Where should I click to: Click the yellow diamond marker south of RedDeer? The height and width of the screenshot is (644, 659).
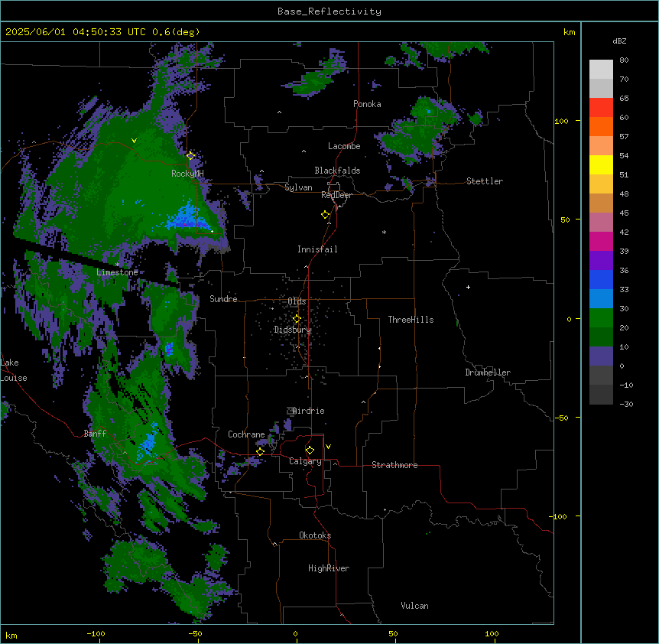point(325,215)
